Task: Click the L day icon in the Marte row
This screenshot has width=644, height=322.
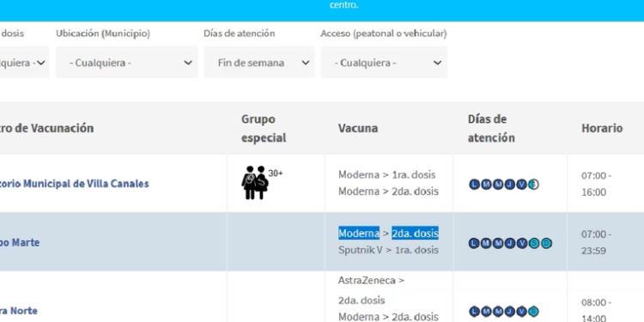Action: click(474, 244)
